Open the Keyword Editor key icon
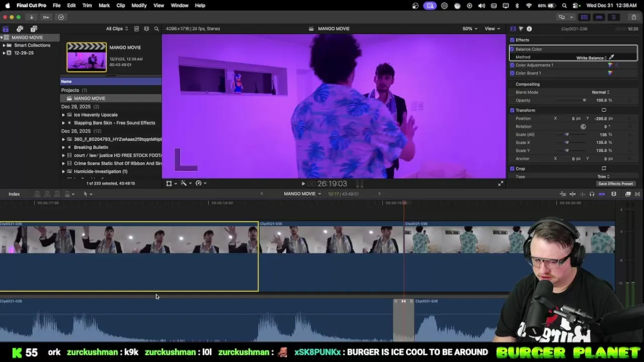 point(46,17)
